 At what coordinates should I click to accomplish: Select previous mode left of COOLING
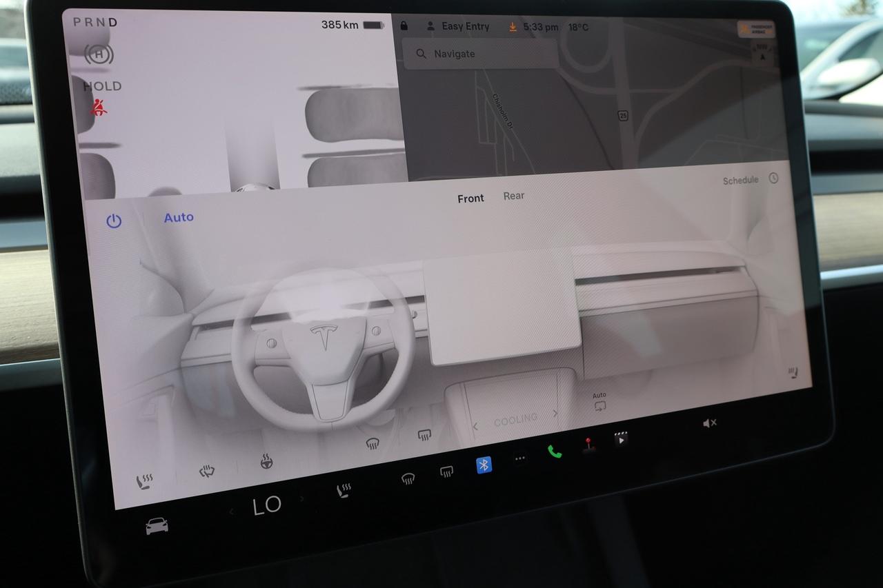click(x=475, y=427)
